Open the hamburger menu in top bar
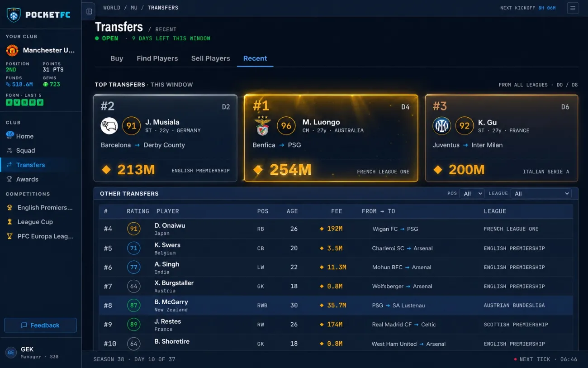Viewport: 588px width, 368px height. click(x=573, y=8)
